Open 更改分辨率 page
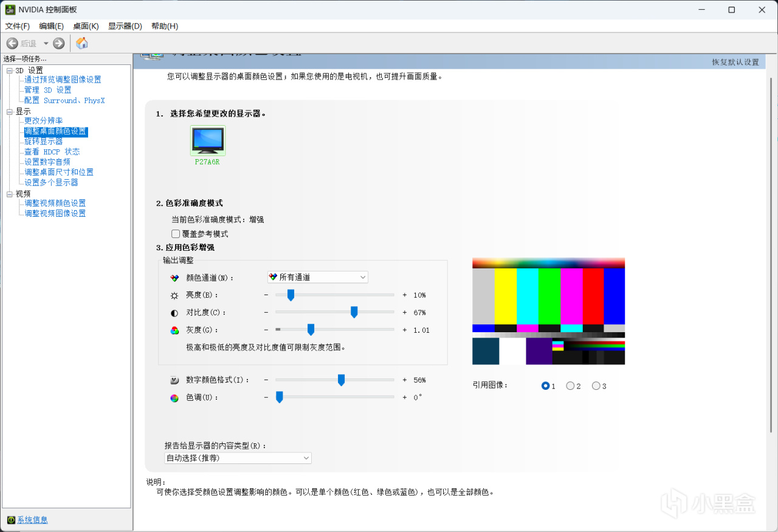Viewport: 778px width, 532px height. coord(44,121)
